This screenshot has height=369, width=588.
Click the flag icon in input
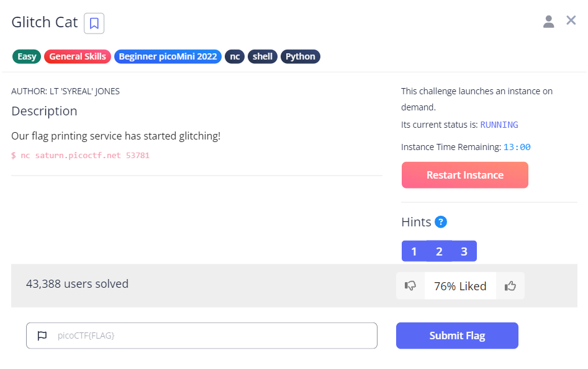[x=42, y=336]
